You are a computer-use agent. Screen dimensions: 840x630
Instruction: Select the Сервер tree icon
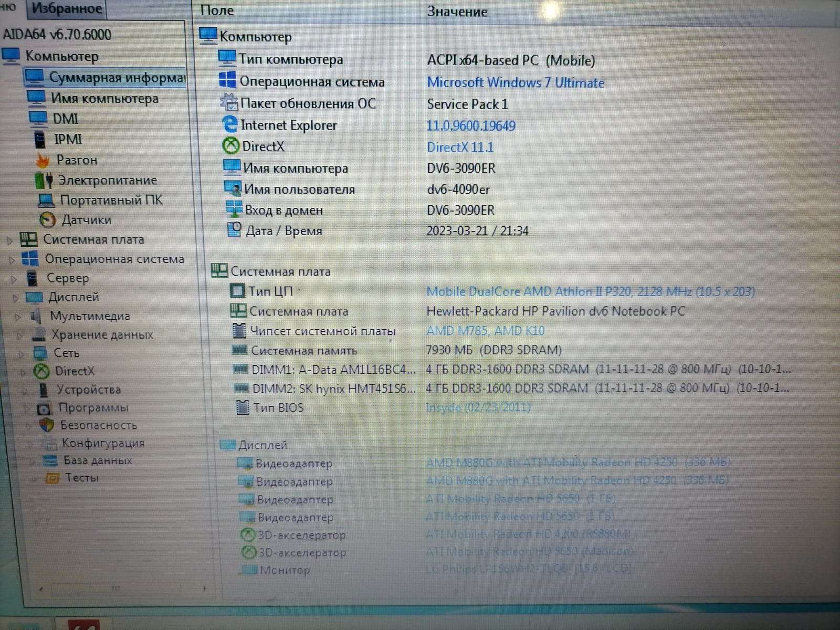coord(33,278)
